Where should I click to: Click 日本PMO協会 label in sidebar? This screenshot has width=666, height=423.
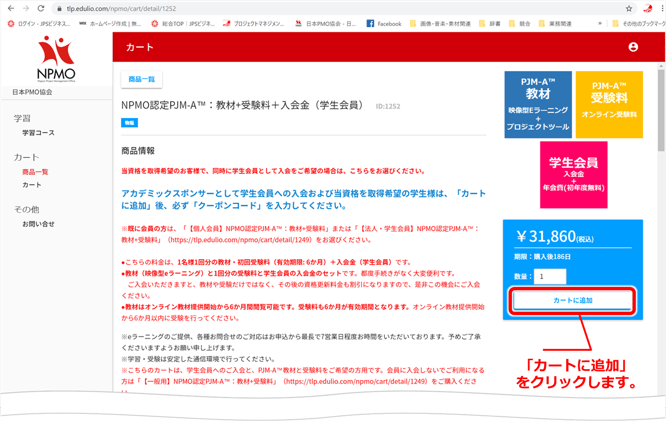32,92
